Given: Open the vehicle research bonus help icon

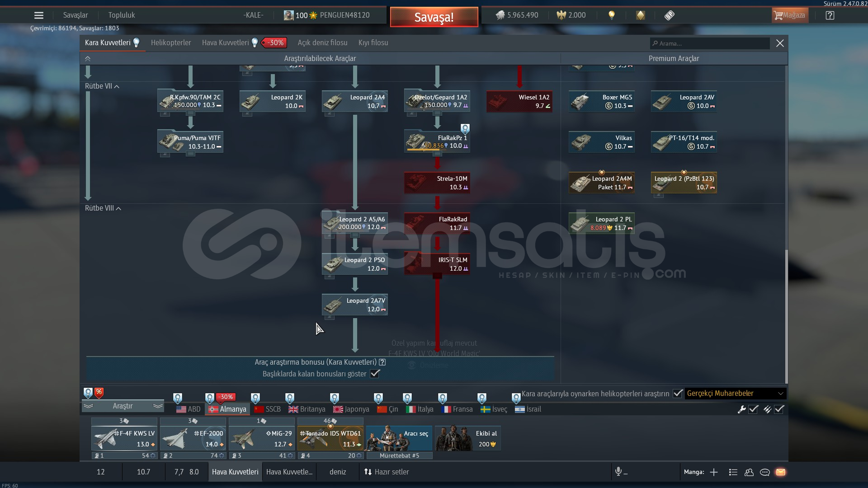Looking at the screenshot, I should [382, 362].
